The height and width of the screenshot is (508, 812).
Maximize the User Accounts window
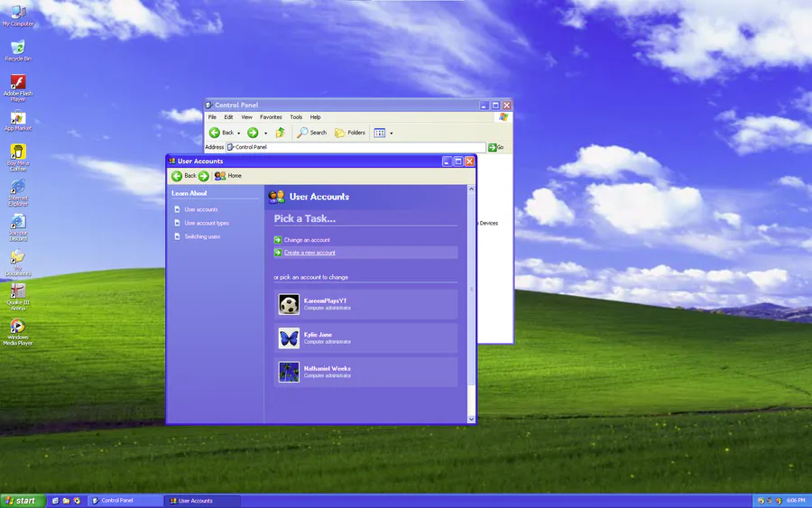(x=457, y=162)
